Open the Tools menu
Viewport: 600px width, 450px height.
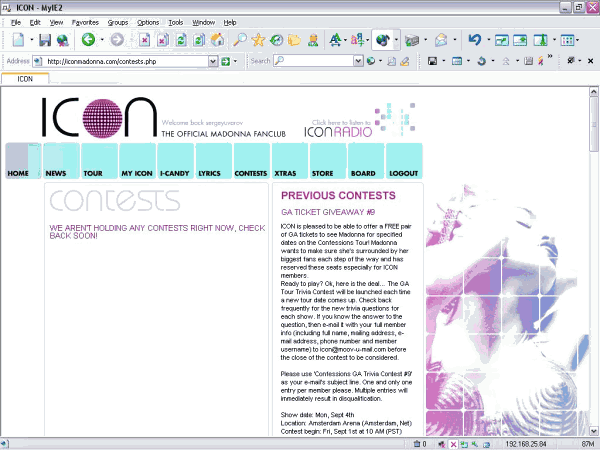[176, 23]
